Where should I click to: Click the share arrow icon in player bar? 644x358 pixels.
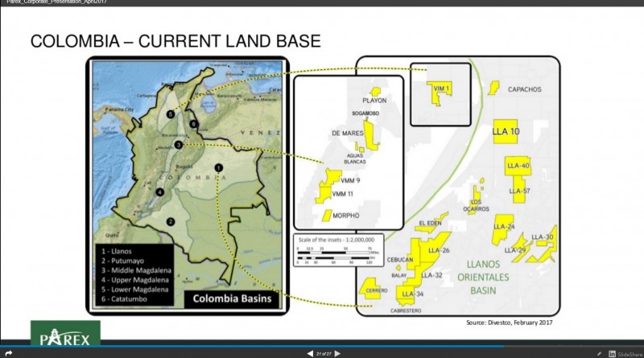pyautogui.click(x=8, y=353)
